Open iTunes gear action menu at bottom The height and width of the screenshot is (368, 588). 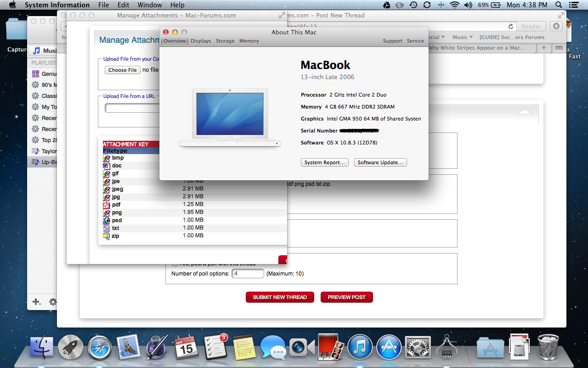pyautogui.click(x=53, y=302)
